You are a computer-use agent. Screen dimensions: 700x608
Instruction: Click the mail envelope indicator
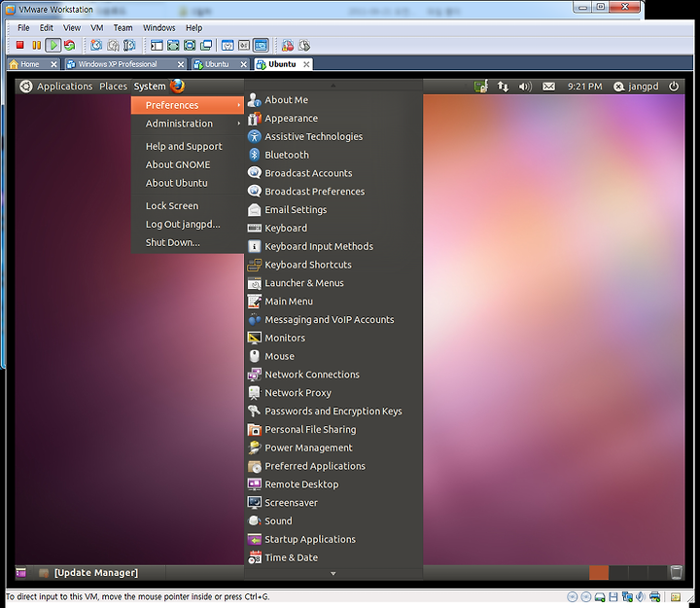pyautogui.click(x=548, y=87)
